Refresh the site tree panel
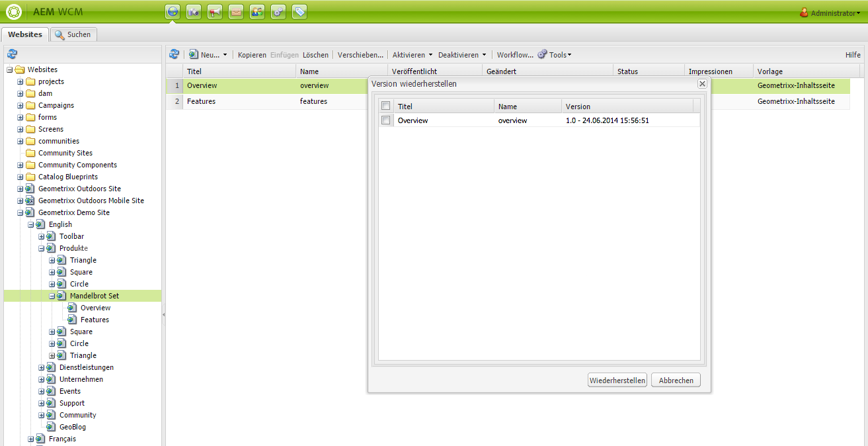The width and height of the screenshot is (868, 446). 12,54
